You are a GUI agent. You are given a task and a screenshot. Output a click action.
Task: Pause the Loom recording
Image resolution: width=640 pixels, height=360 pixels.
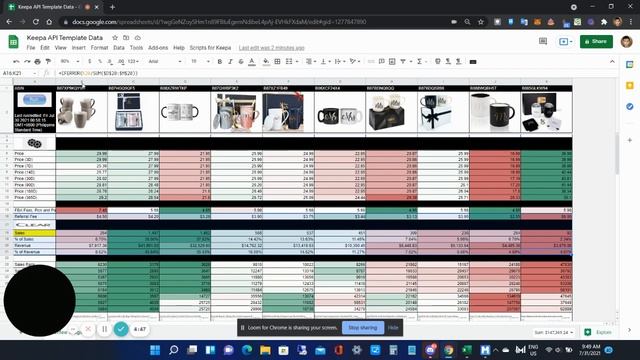click(104, 329)
